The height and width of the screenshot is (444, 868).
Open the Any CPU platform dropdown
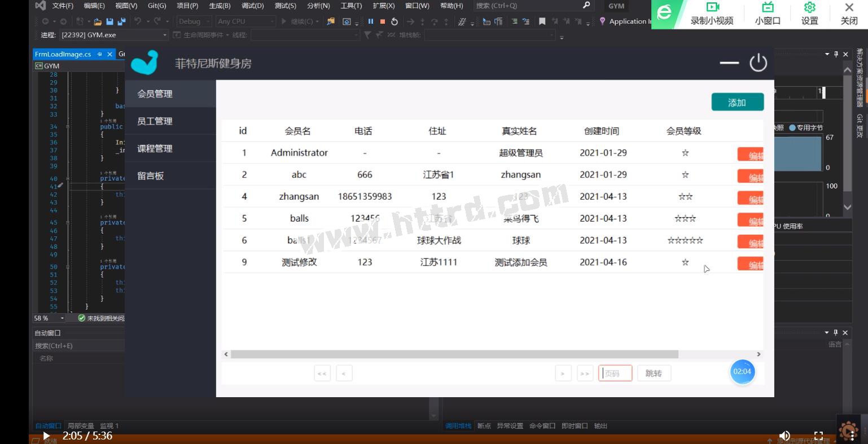tap(245, 21)
